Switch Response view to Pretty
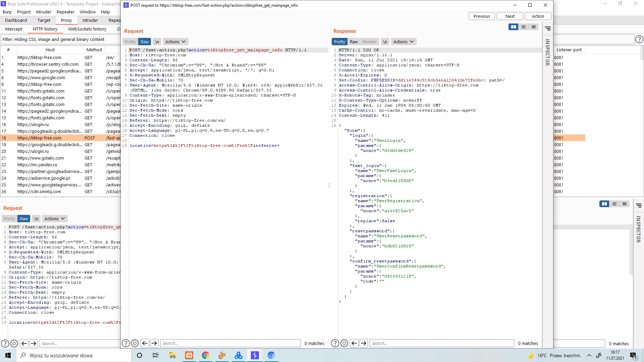 point(339,42)
